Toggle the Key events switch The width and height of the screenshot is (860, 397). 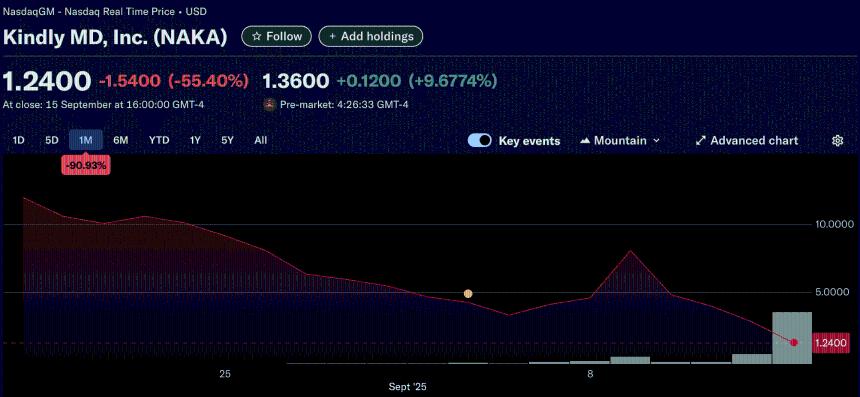click(479, 141)
